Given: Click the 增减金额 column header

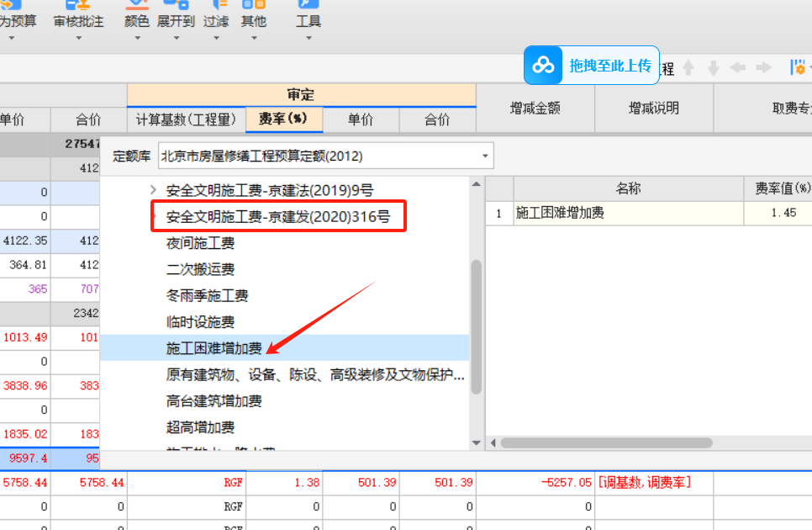Looking at the screenshot, I should [x=535, y=108].
